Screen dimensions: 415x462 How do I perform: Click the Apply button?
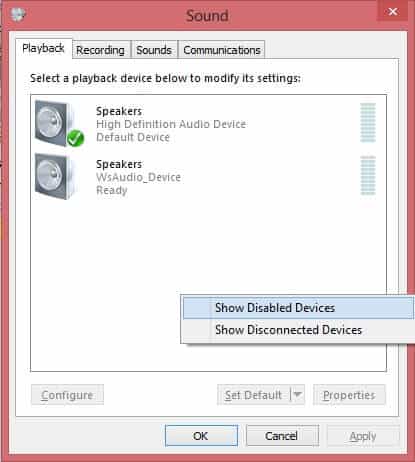point(363,435)
